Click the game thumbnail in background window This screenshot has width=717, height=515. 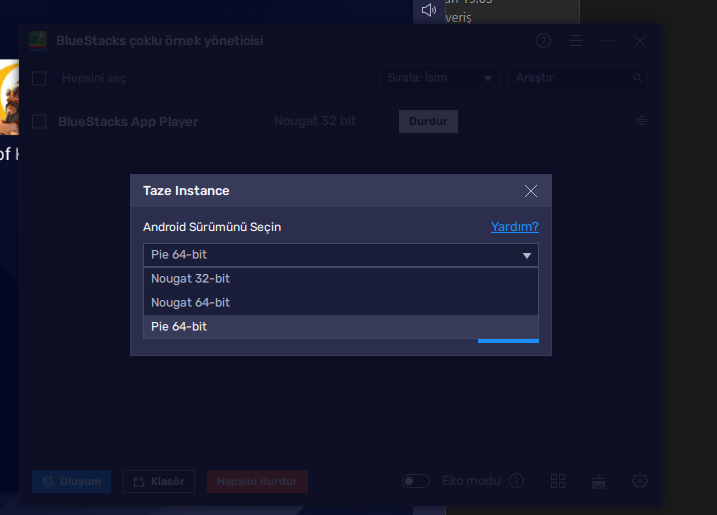pyautogui.click(x=9, y=97)
